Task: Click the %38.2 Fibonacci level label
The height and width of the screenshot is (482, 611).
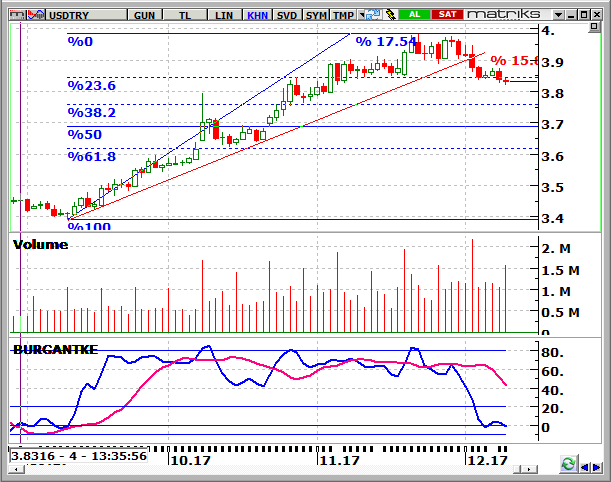Action: 92,113
